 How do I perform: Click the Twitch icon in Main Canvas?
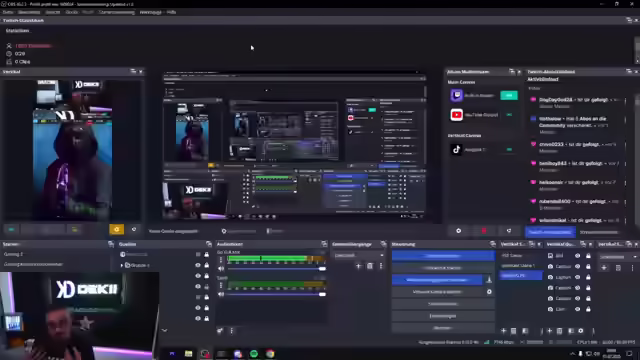(456, 96)
